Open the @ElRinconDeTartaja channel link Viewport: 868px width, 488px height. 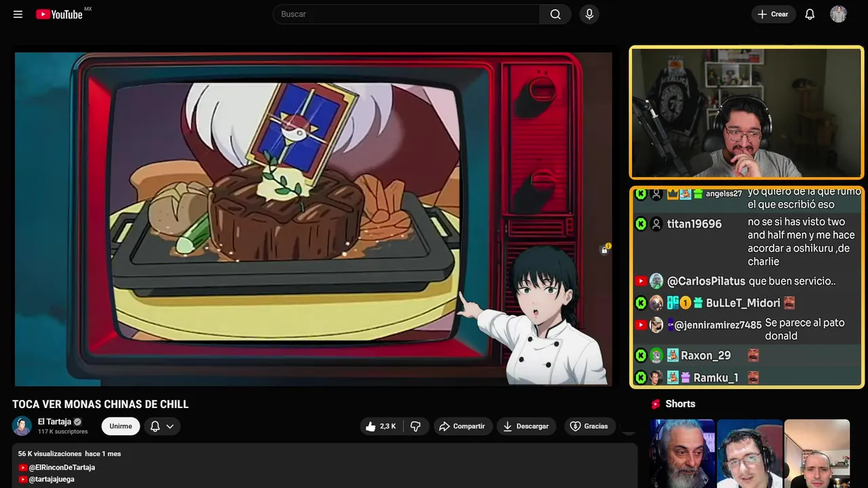click(x=62, y=468)
